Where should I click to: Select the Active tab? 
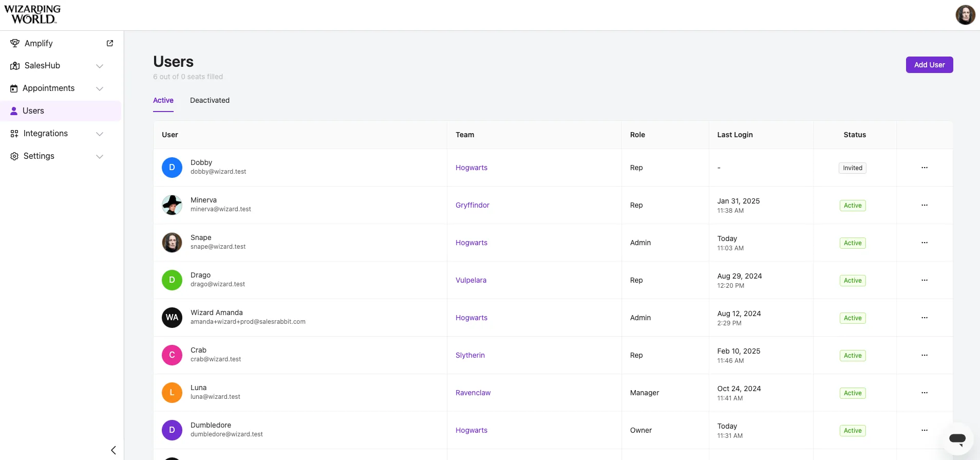[163, 100]
